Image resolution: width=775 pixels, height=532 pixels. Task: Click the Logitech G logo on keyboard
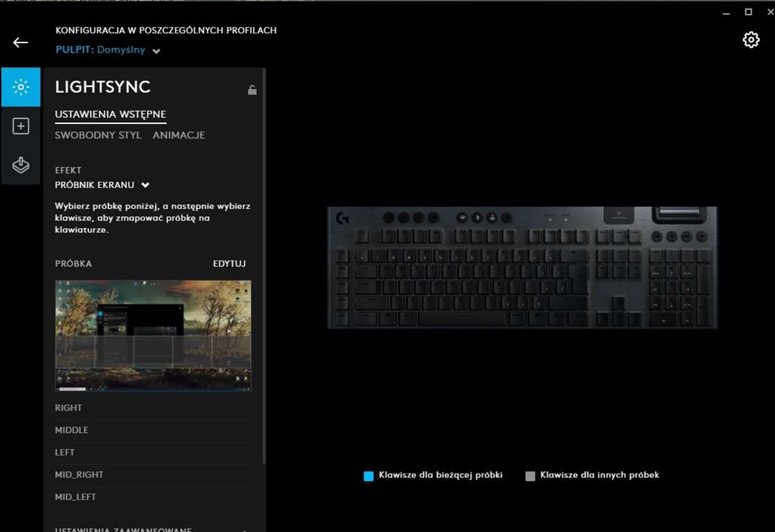pyautogui.click(x=342, y=219)
